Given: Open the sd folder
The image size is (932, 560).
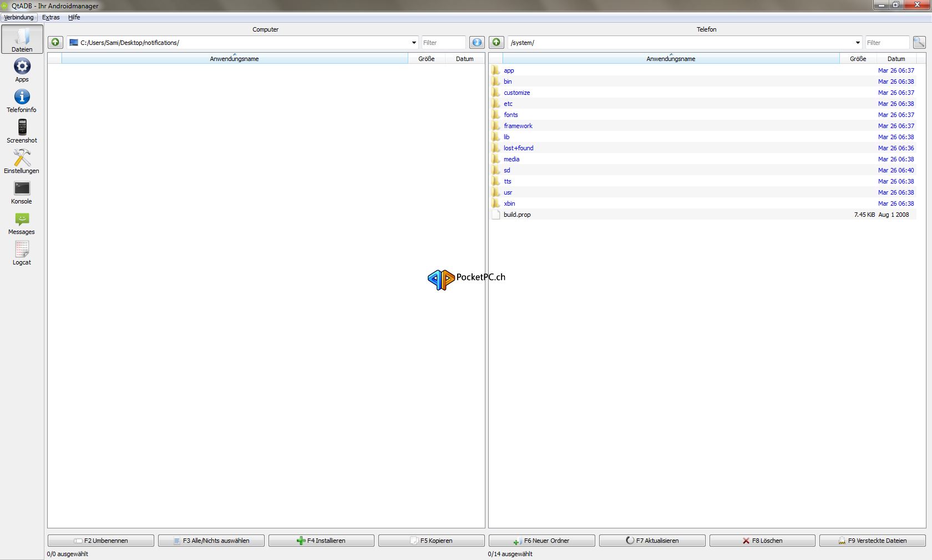Looking at the screenshot, I should tap(506, 170).
